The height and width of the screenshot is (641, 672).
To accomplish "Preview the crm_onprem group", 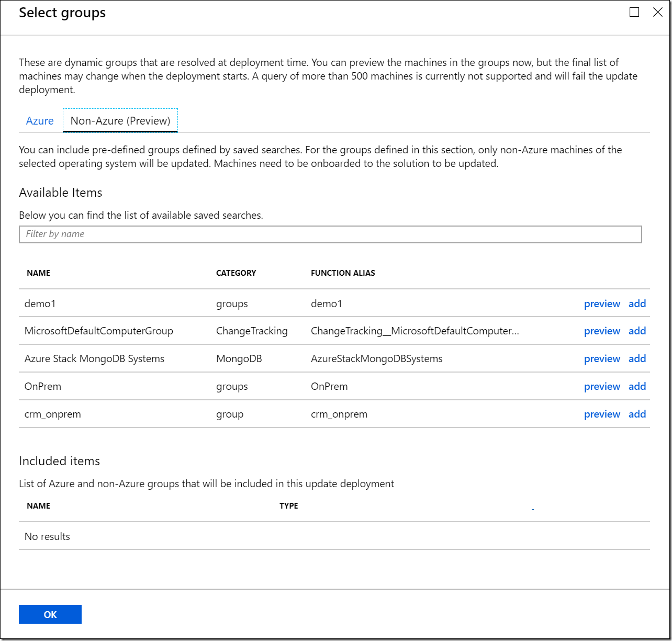I will click(602, 414).
